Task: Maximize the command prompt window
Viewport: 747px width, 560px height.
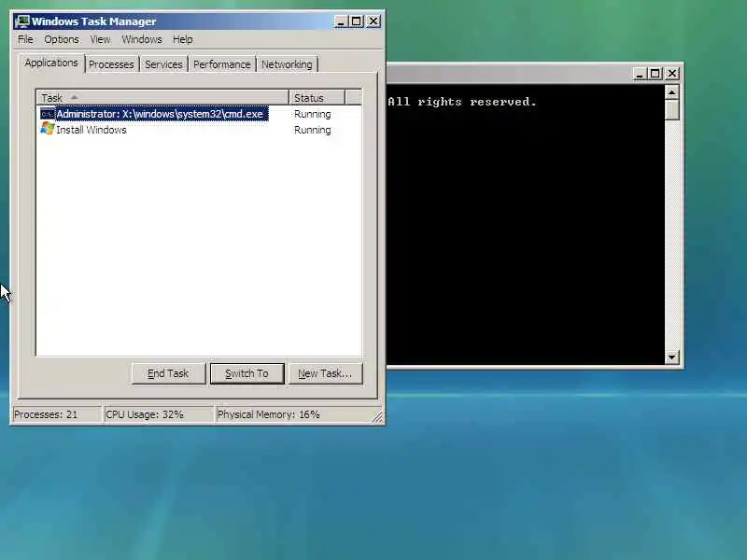Action: (x=655, y=74)
